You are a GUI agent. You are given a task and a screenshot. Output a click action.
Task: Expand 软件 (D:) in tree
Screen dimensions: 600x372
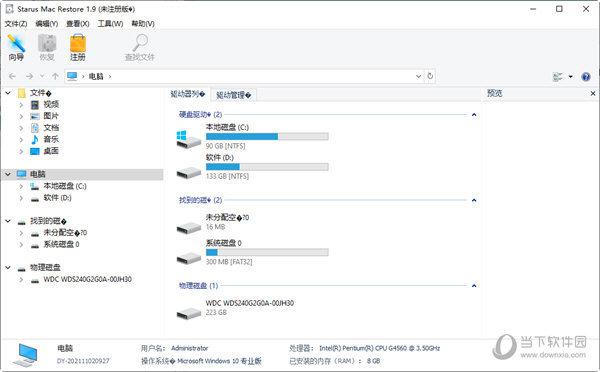[21, 198]
